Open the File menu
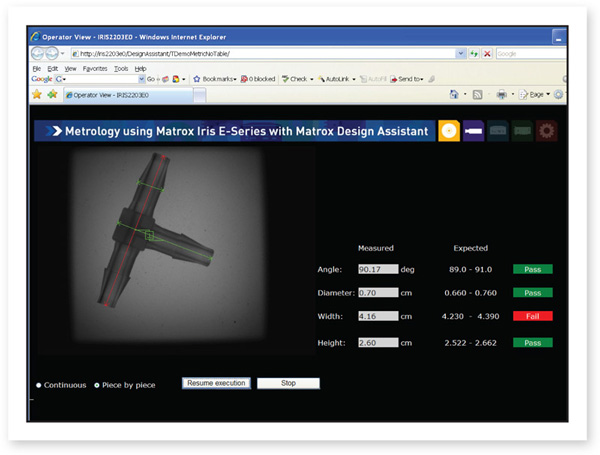 [37, 68]
